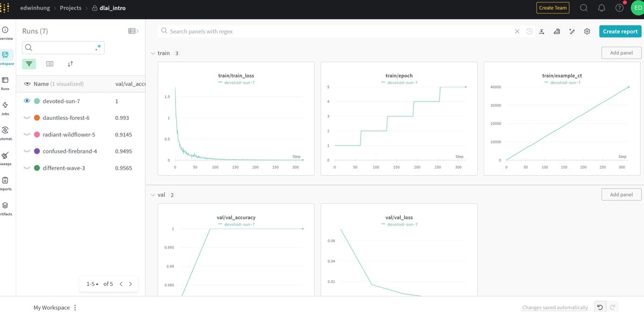The width and height of the screenshot is (644, 312).
Task: Collapse the val section
Action: [153, 194]
